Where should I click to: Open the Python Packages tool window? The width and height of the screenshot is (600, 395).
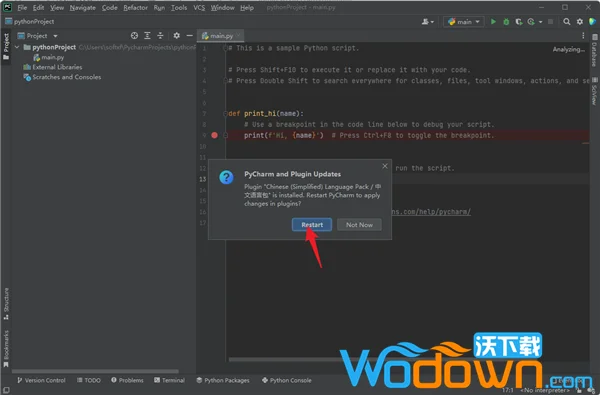coord(223,380)
